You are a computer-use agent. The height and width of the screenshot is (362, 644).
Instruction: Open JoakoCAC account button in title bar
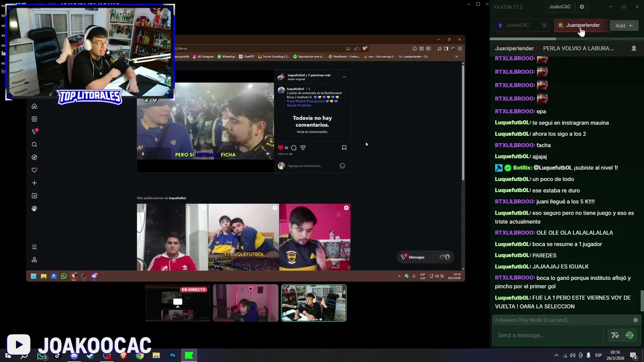click(x=560, y=7)
